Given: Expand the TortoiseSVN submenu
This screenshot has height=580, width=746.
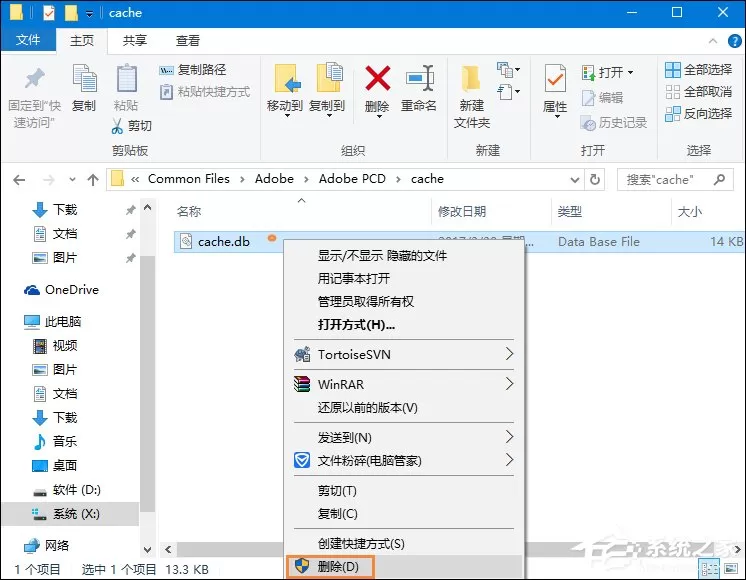Looking at the screenshot, I should pyautogui.click(x=404, y=354).
